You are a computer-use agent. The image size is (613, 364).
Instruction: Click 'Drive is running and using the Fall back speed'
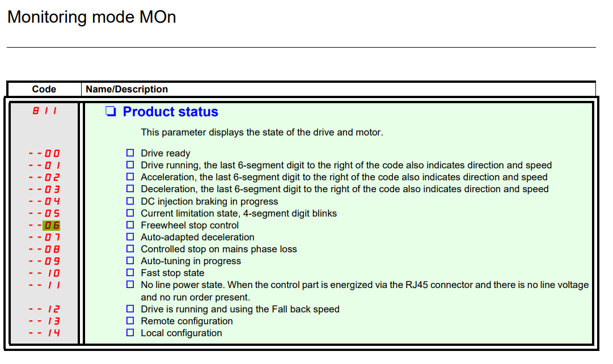coord(240,309)
